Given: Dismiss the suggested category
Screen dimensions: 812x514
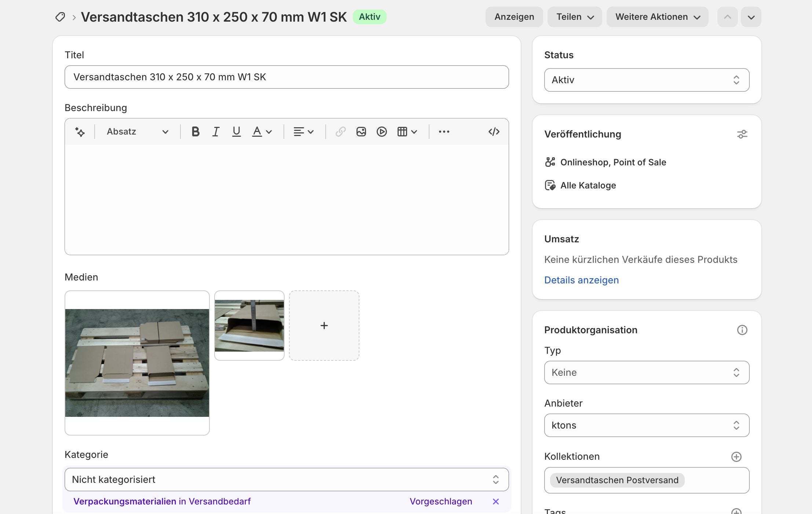Looking at the screenshot, I should click(x=496, y=502).
